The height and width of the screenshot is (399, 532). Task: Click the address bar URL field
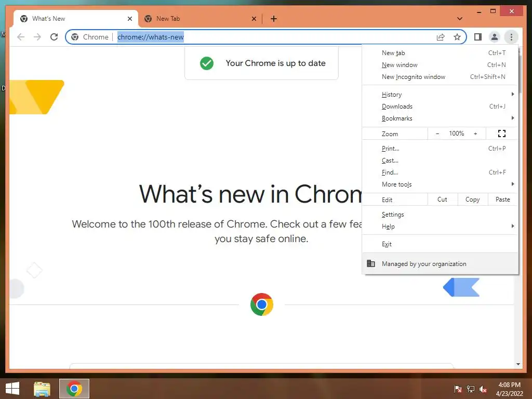point(265,37)
